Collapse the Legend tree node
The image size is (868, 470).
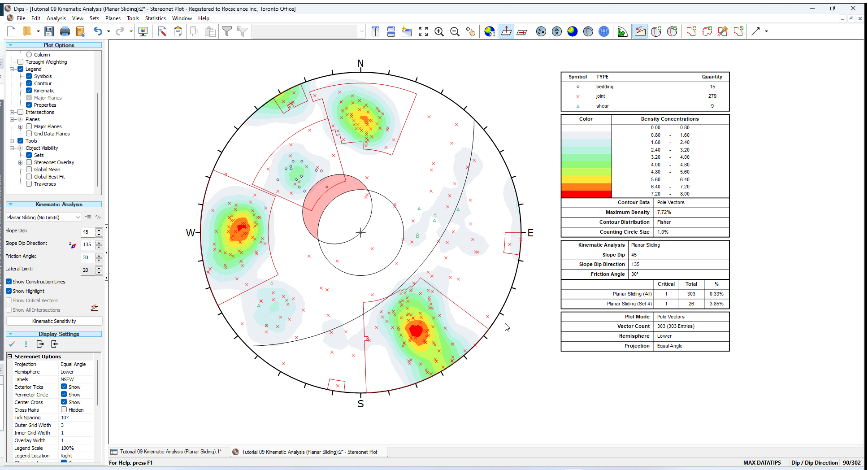point(12,69)
